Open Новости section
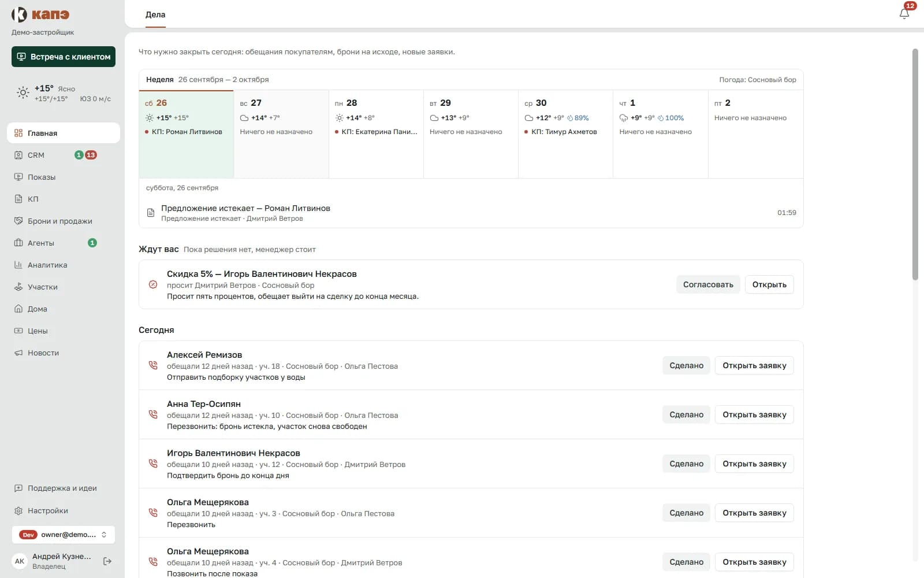 [64, 353]
